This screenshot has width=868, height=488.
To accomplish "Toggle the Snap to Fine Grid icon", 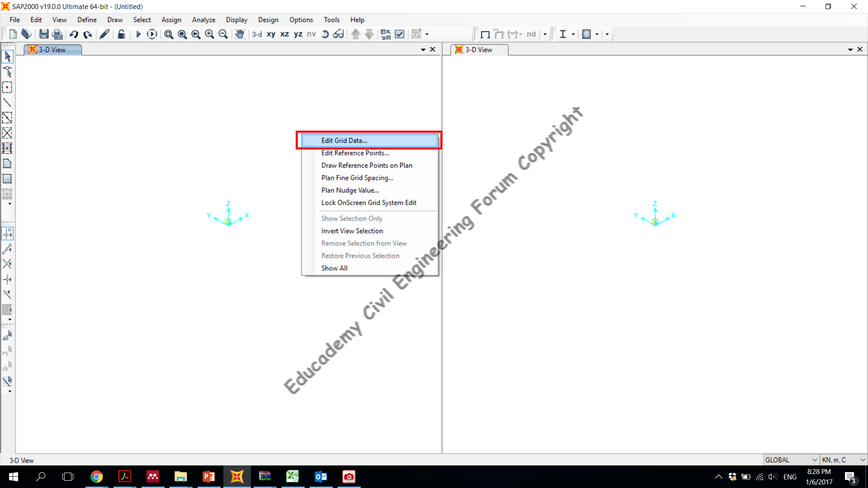I will [x=7, y=310].
